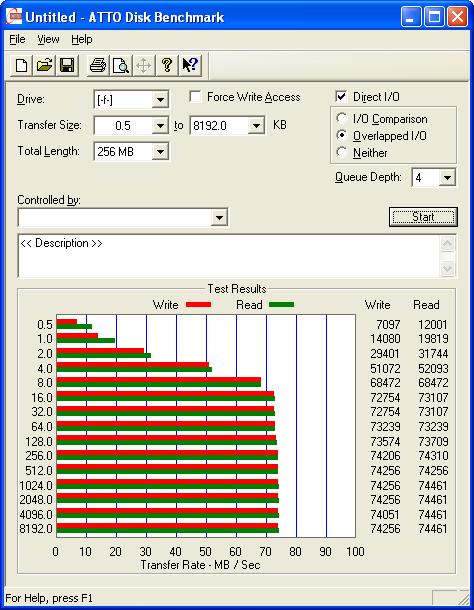Click the 128.0 transfer size row label
This screenshot has width=474, height=610.
39,442
